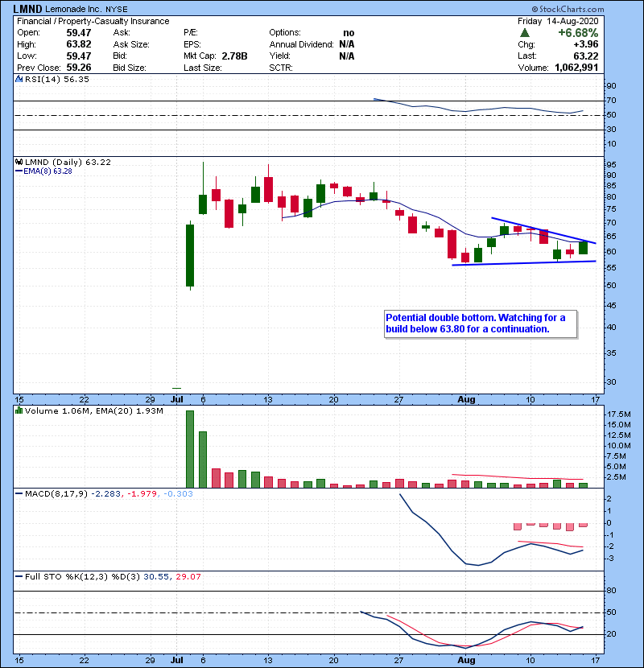
Task: Click the 95 mark on the price axis
Action: click(x=611, y=165)
